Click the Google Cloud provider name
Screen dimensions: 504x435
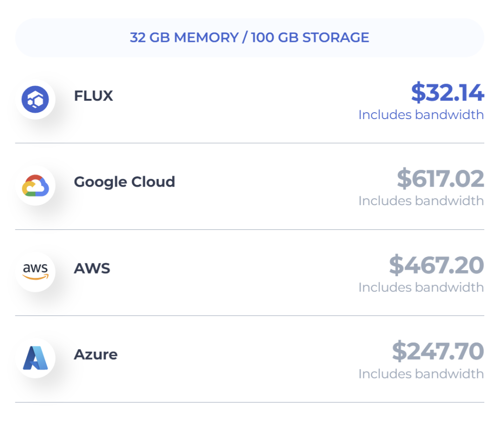[125, 182]
